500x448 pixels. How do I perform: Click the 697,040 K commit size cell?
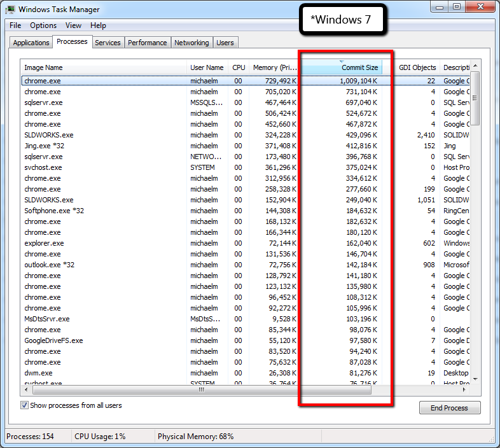tap(361, 102)
